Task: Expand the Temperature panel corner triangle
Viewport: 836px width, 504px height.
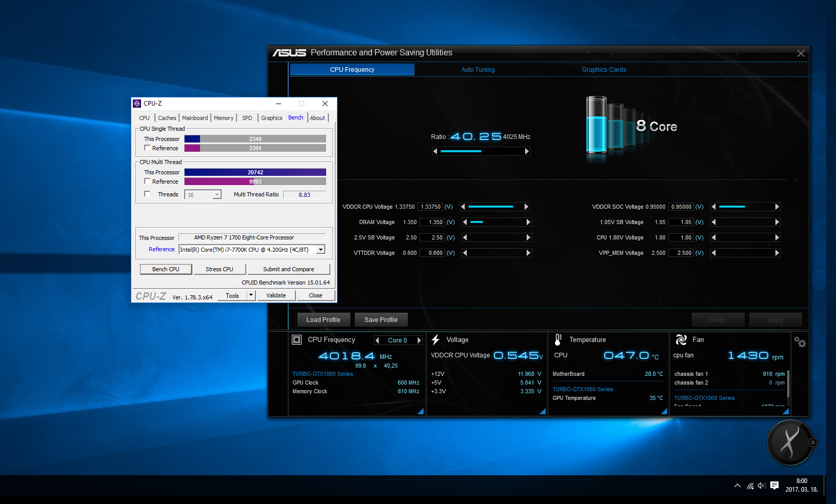Action: coord(664,411)
